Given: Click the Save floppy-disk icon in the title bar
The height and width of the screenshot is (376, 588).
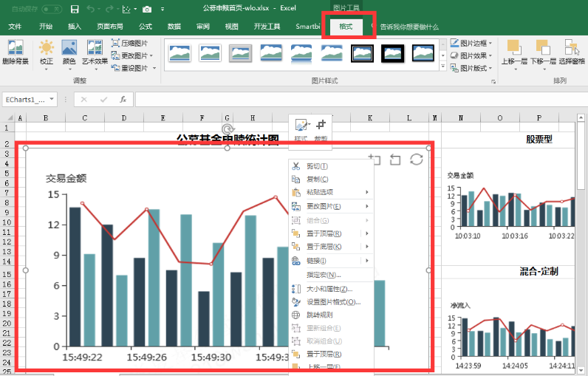Looking at the screenshot, I should [75, 9].
